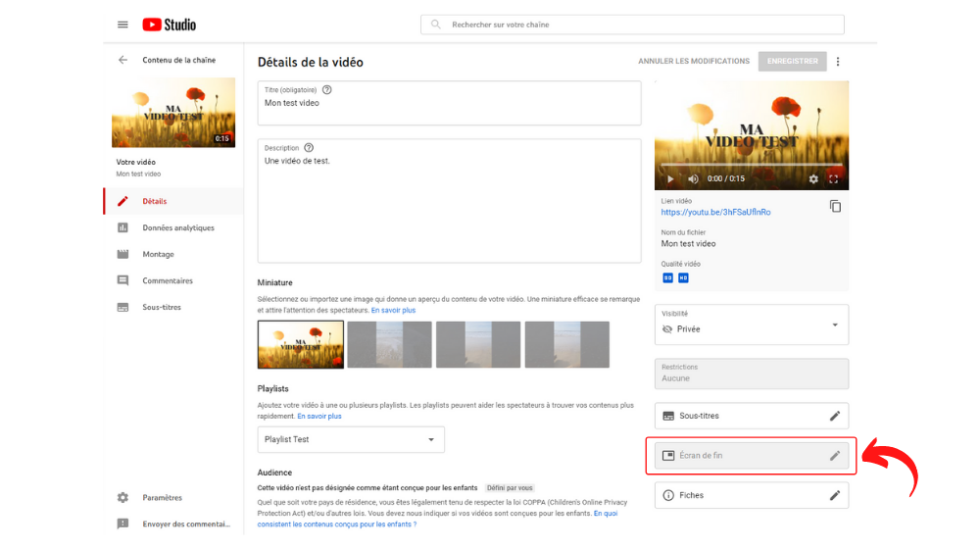The width and height of the screenshot is (980, 549).
Task: Click the help icon beside Titre
Action: 327,89
